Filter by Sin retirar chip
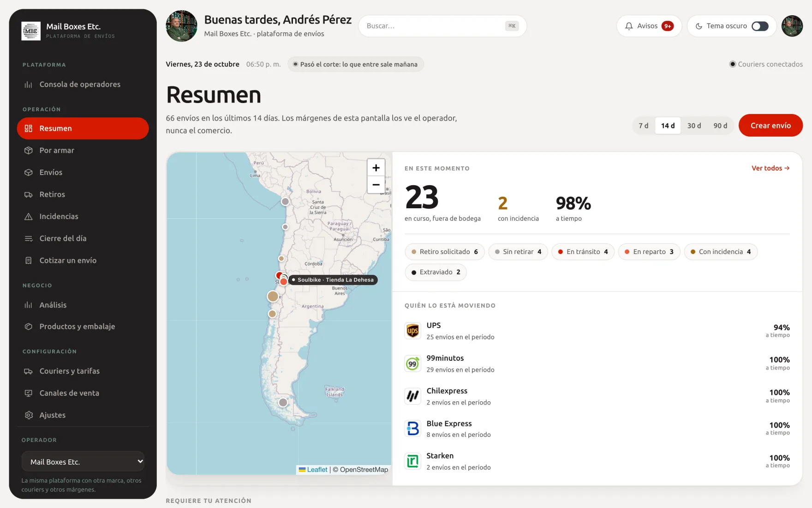The width and height of the screenshot is (812, 508). [x=518, y=252]
